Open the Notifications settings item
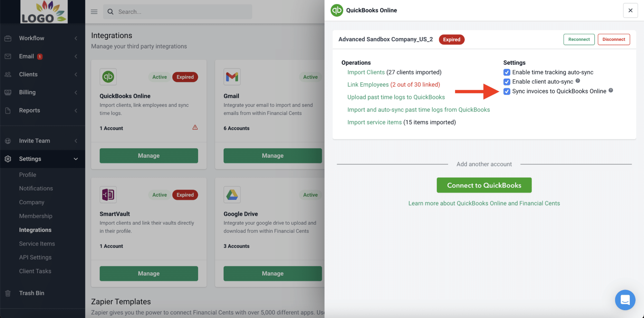 pos(36,189)
